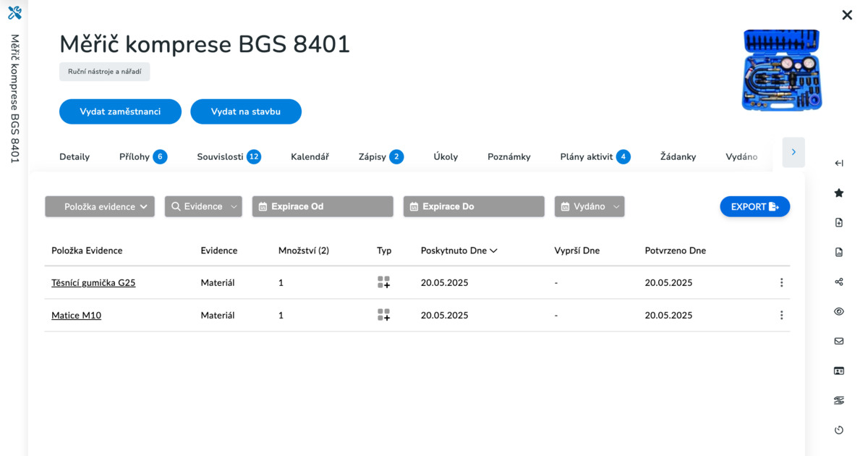Close the detail panel with X
The width and height of the screenshot is (868, 456).
point(847,14)
